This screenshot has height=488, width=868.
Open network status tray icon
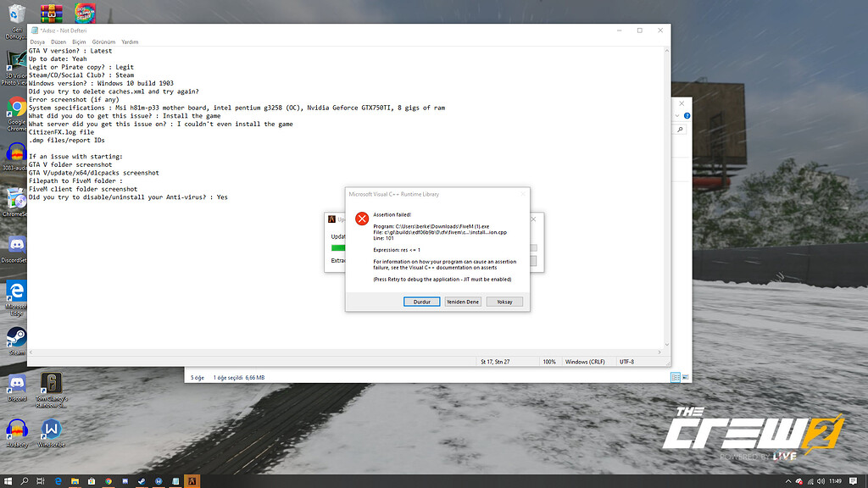click(x=810, y=481)
